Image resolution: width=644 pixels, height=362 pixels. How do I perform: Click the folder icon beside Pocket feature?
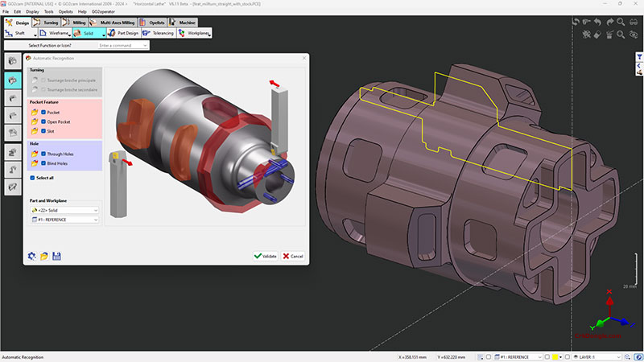point(35,113)
